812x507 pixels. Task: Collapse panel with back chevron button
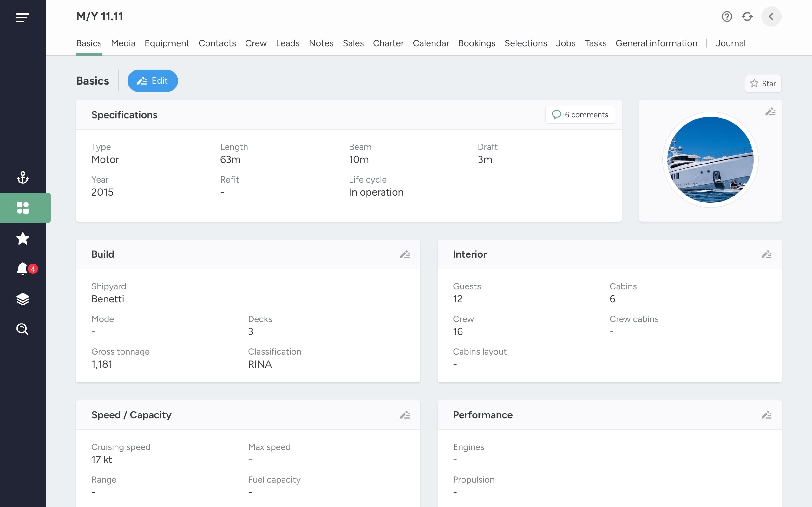[771, 16]
